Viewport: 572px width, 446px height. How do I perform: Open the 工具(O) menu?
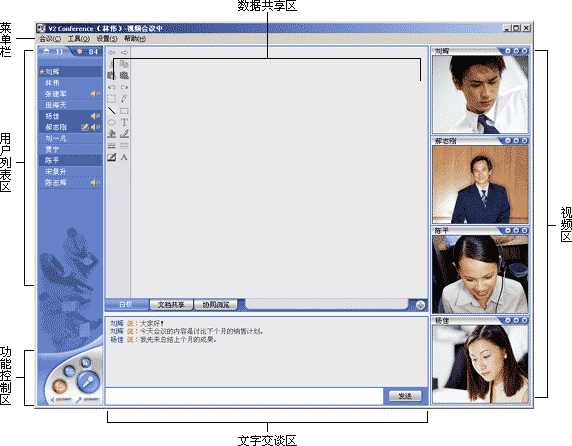pos(78,39)
